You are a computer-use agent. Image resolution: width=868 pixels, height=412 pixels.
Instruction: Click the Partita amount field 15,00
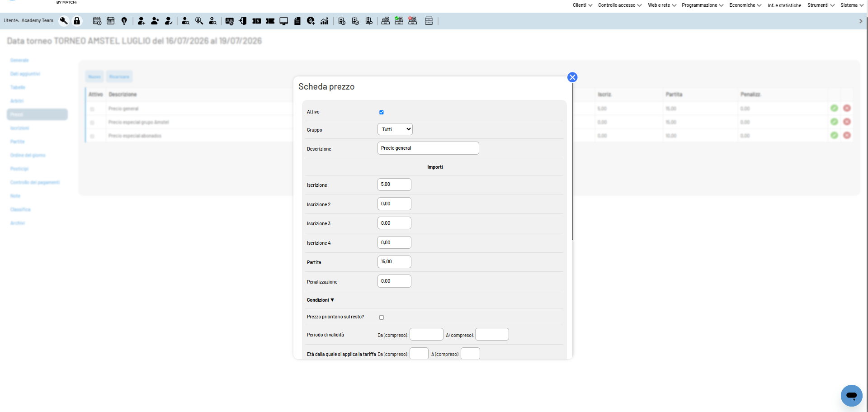click(x=394, y=262)
